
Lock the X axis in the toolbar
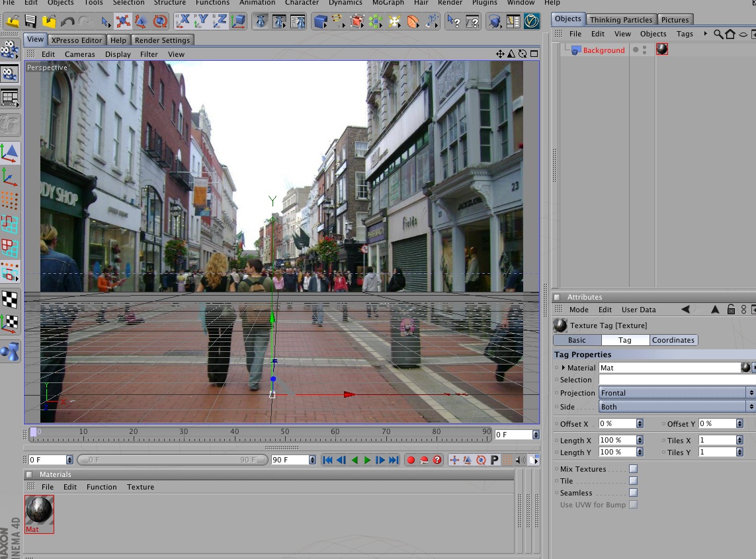tap(184, 22)
